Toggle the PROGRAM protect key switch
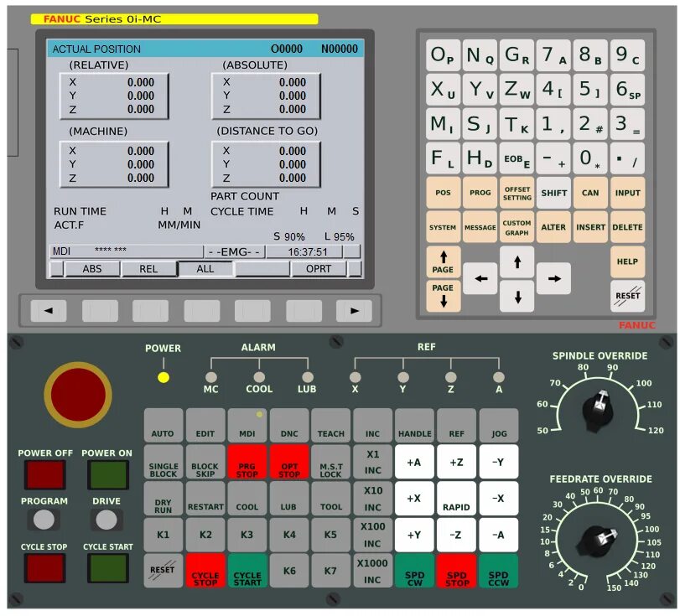Image resolution: width=680 pixels, height=616 pixels. [x=44, y=520]
